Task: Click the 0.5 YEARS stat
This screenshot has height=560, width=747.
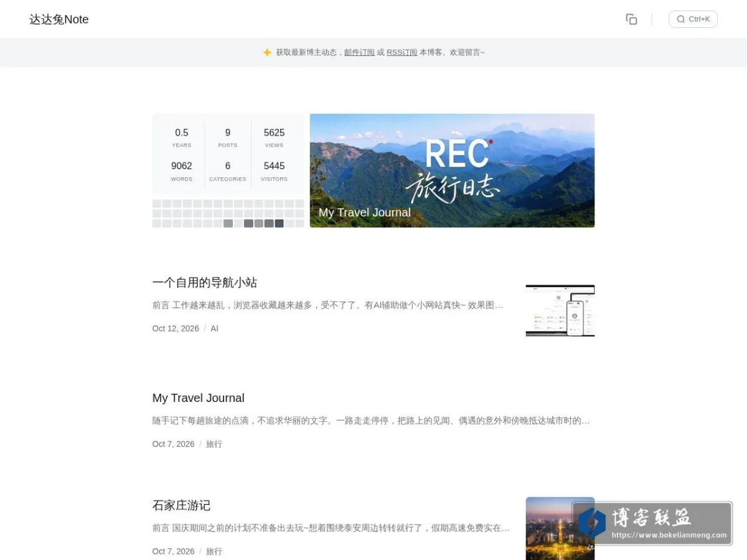Action: 182,138
